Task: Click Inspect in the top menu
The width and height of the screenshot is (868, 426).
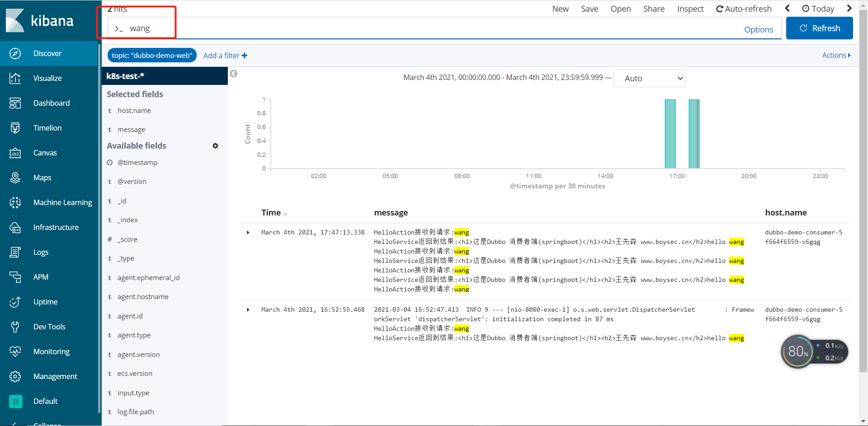Action: pos(690,9)
